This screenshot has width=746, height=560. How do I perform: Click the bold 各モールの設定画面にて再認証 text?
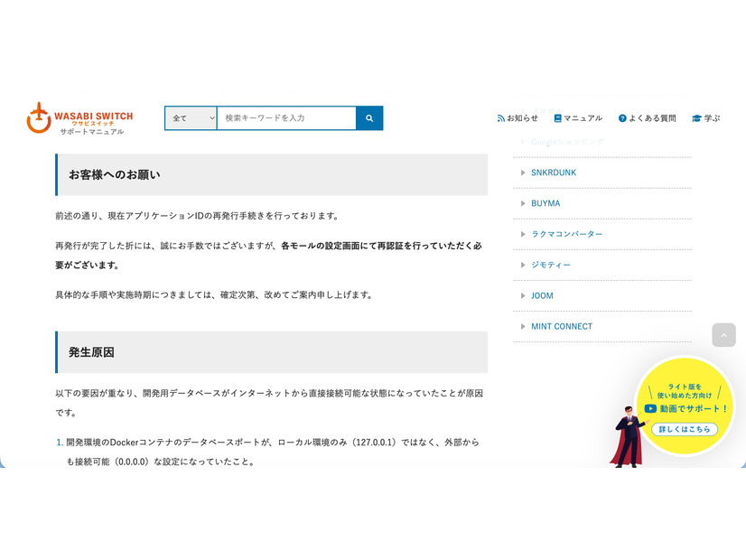(342, 246)
